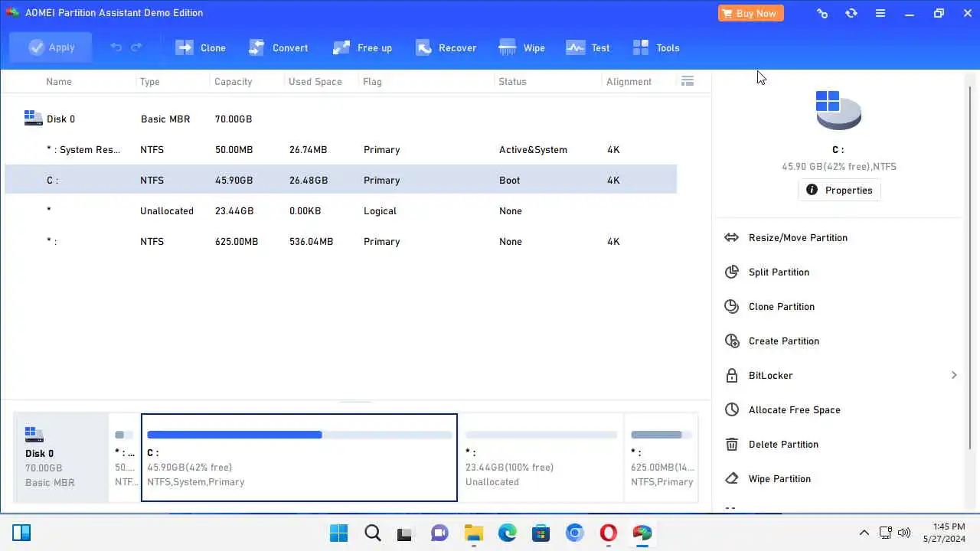The width and height of the screenshot is (980, 551).
Task: Click the key register icon in title bar
Action: pos(822,13)
